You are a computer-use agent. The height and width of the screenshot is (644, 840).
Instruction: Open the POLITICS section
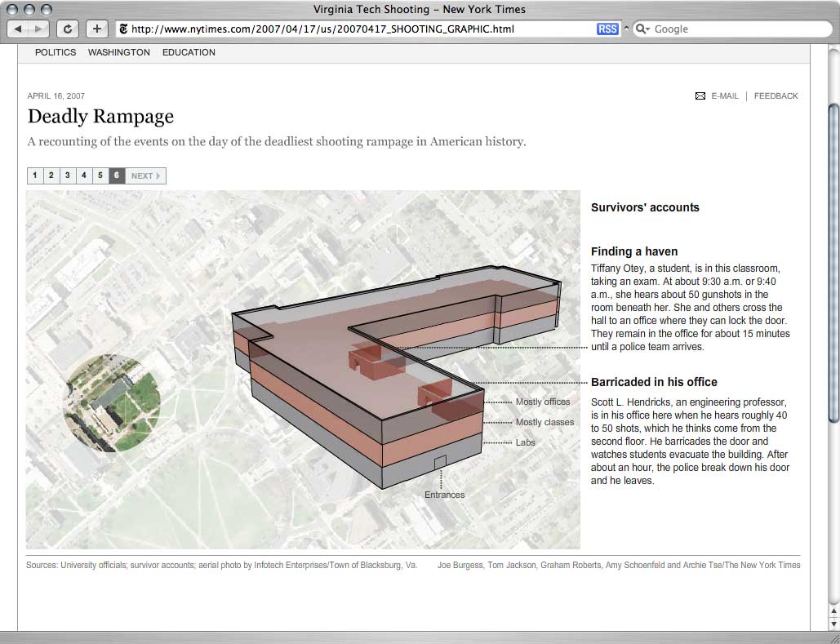click(x=56, y=52)
